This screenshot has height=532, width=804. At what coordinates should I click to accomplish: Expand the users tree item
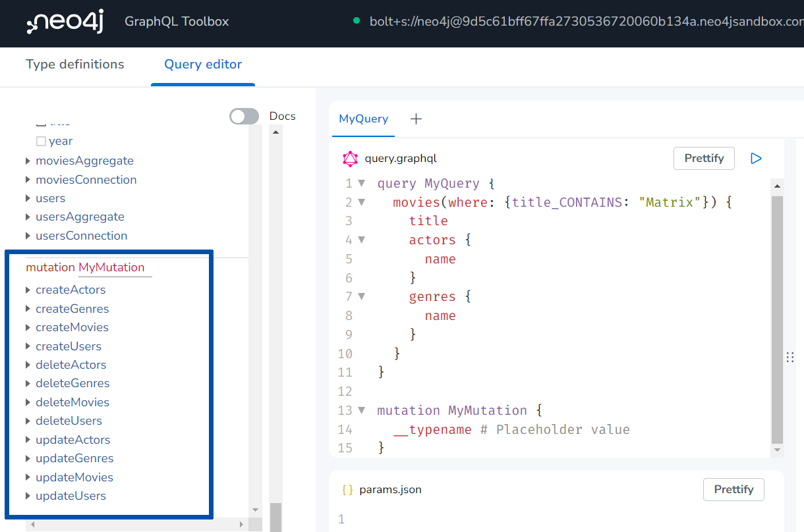28,198
